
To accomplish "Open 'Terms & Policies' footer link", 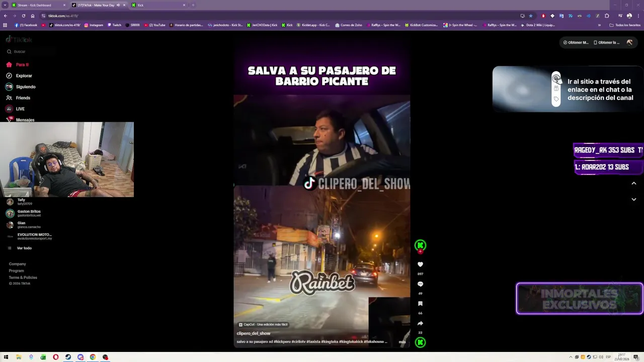I will coord(23,278).
